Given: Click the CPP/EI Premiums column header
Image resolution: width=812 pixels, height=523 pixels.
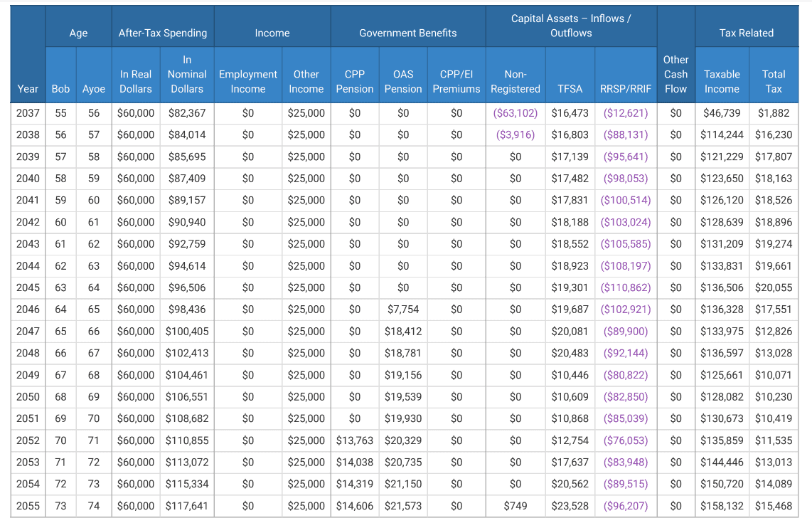Looking at the screenshot, I should coord(456,81).
